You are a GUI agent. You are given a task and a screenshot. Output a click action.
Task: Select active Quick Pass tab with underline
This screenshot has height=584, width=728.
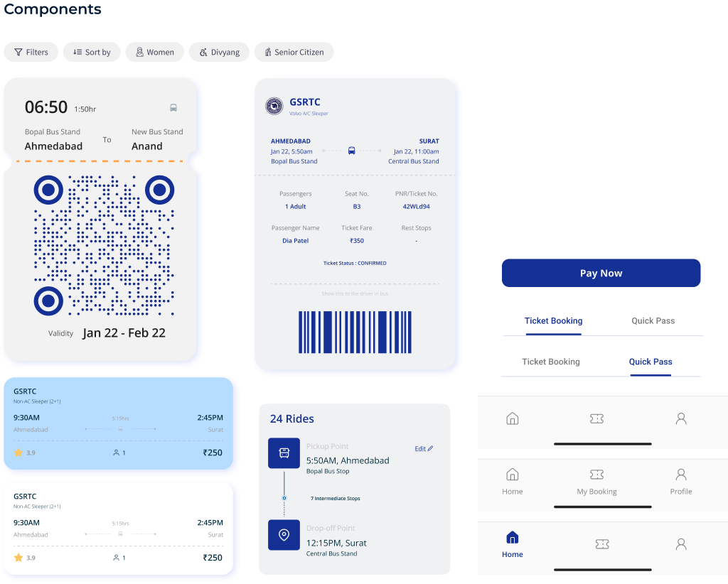click(651, 362)
